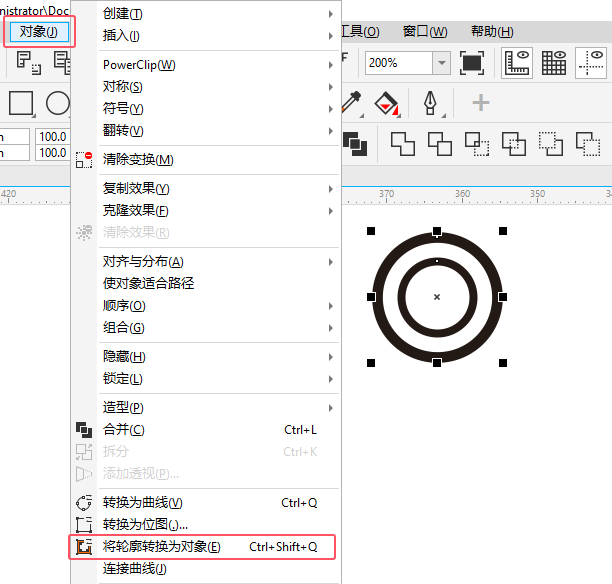Click the weld shapes icon
The height and width of the screenshot is (584, 612).
click(x=403, y=144)
